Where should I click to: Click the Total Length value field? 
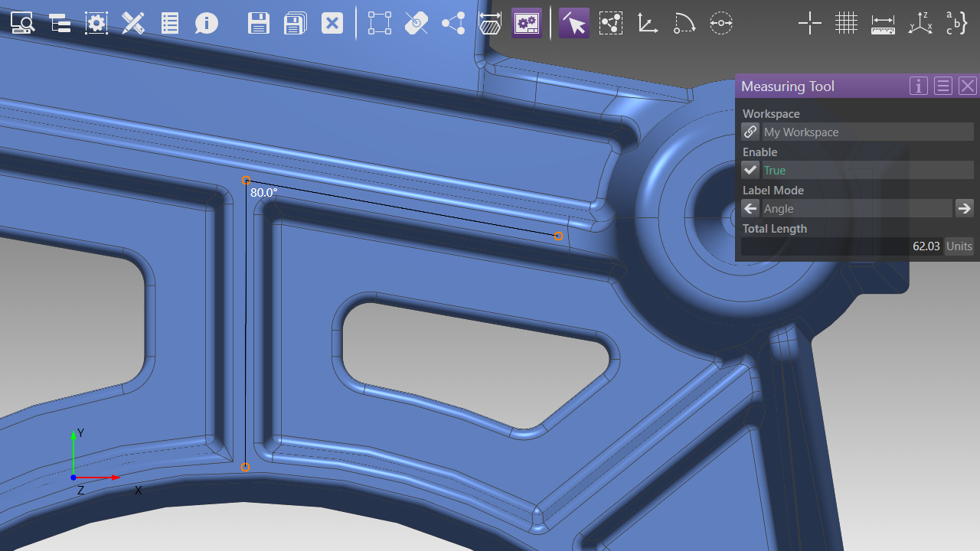(x=841, y=246)
